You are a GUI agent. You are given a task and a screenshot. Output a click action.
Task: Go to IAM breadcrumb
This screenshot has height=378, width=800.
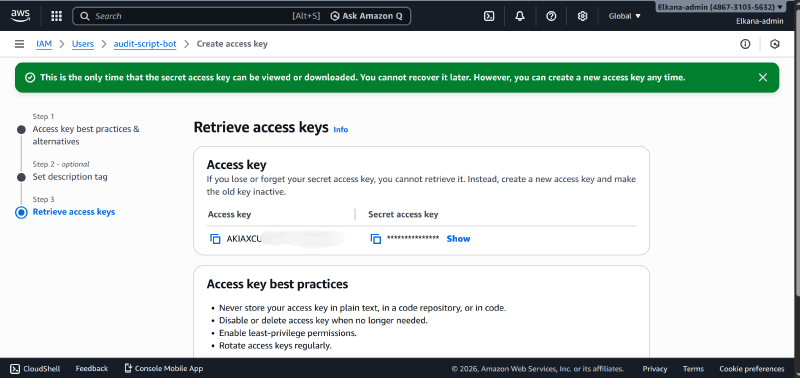(44, 44)
